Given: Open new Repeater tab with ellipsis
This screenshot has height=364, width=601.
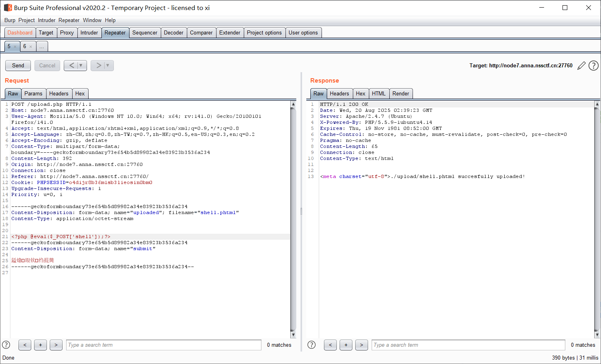Looking at the screenshot, I should coord(42,47).
